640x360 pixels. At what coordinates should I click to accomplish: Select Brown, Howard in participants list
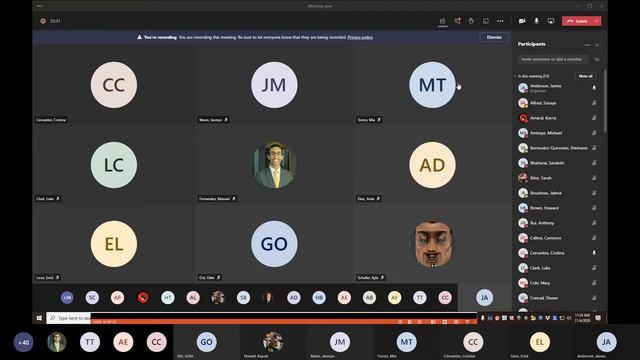(x=557, y=208)
